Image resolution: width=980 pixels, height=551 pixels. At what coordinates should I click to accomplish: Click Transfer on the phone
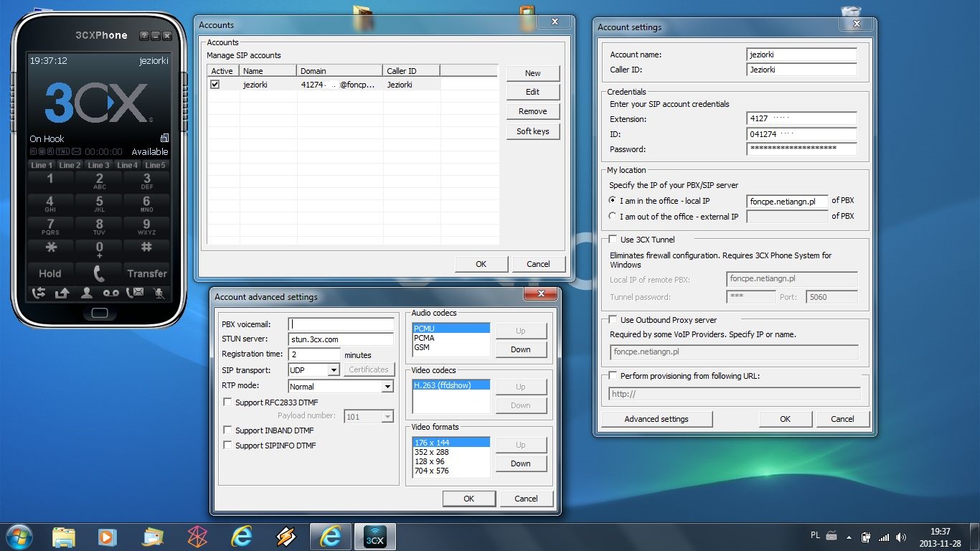pos(146,273)
